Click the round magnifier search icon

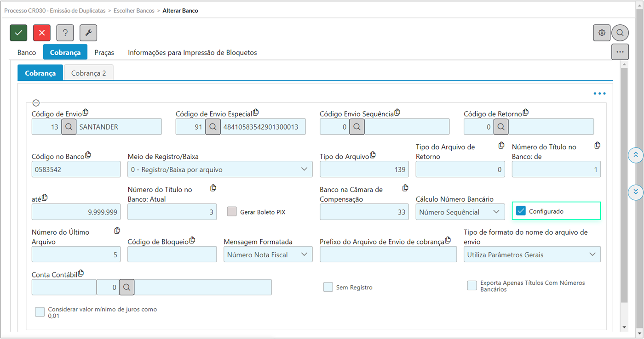[x=620, y=33]
